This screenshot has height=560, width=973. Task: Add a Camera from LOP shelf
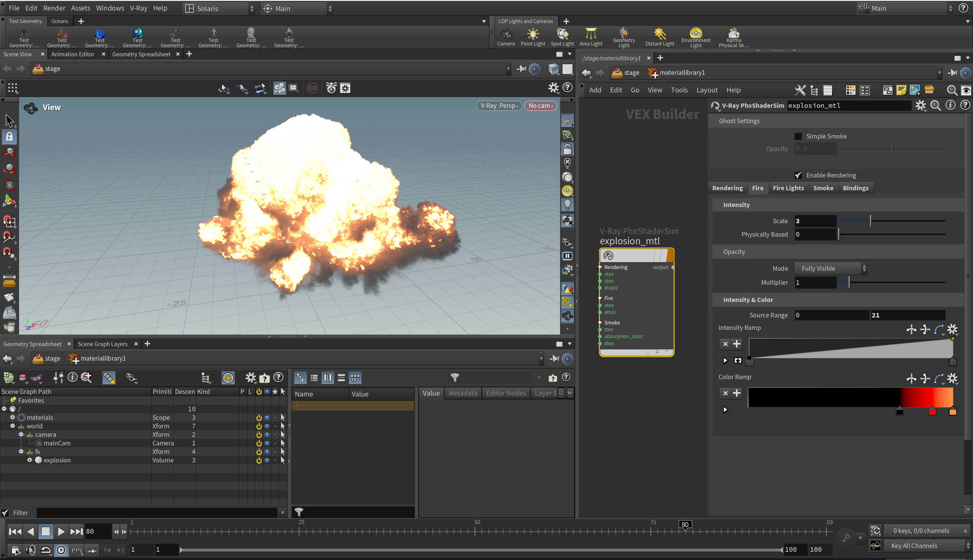pyautogui.click(x=505, y=37)
